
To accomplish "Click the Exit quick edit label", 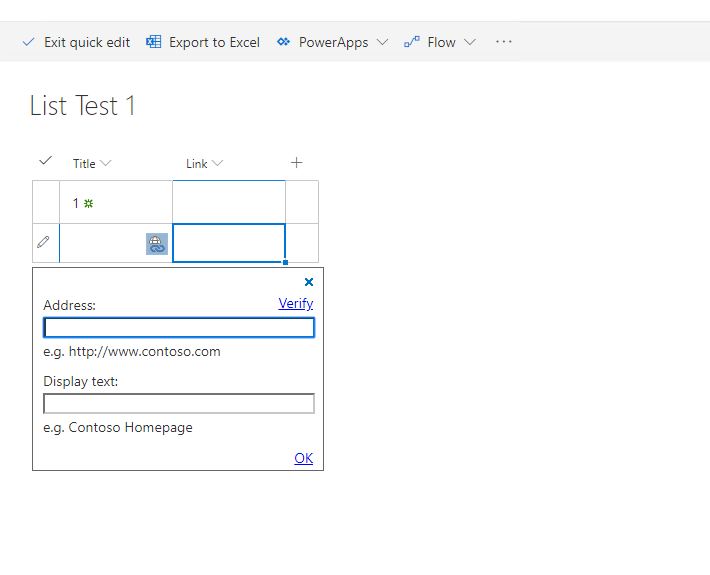I will (x=87, y=42).
